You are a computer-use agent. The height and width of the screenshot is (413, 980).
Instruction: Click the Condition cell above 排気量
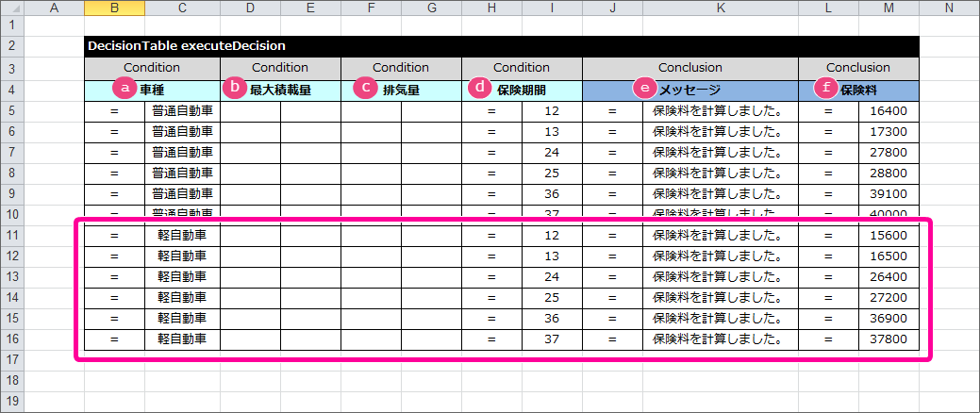pyautogui.click(x=401, y=68)
